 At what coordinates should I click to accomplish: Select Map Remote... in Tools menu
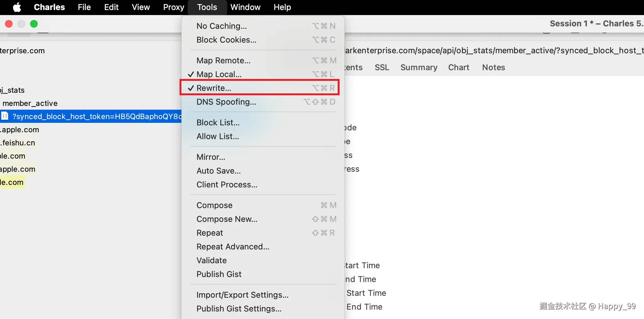coord(263,60)
